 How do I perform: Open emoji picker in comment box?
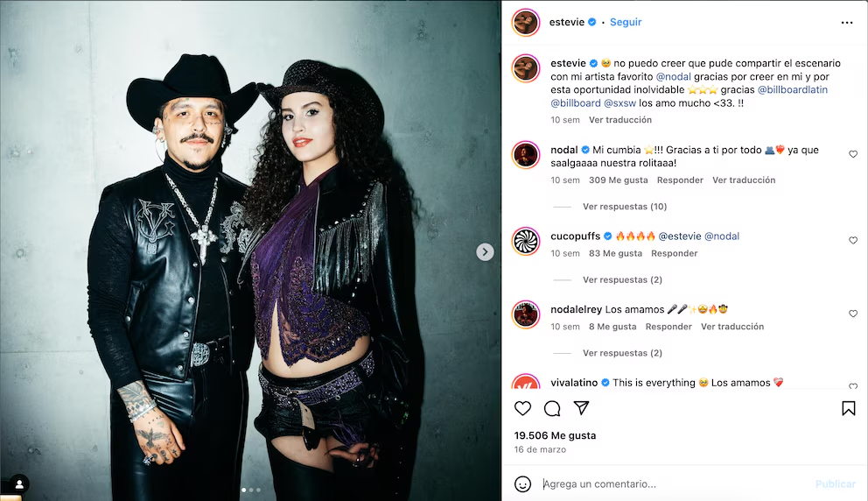click(522, 483)
